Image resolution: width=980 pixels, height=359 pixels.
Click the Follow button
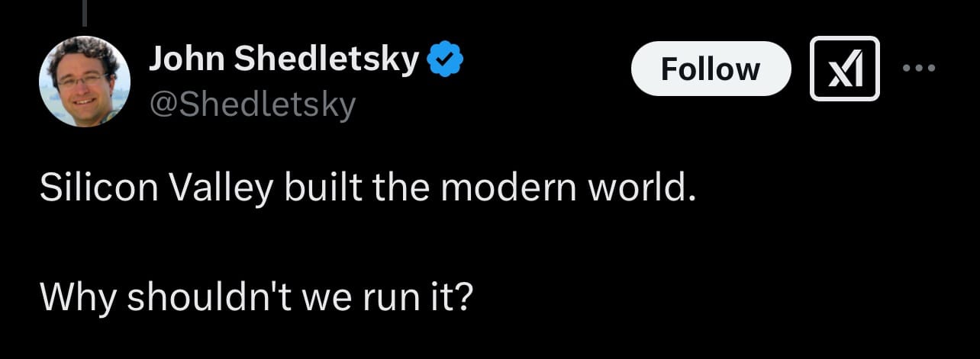coord(711,69)
